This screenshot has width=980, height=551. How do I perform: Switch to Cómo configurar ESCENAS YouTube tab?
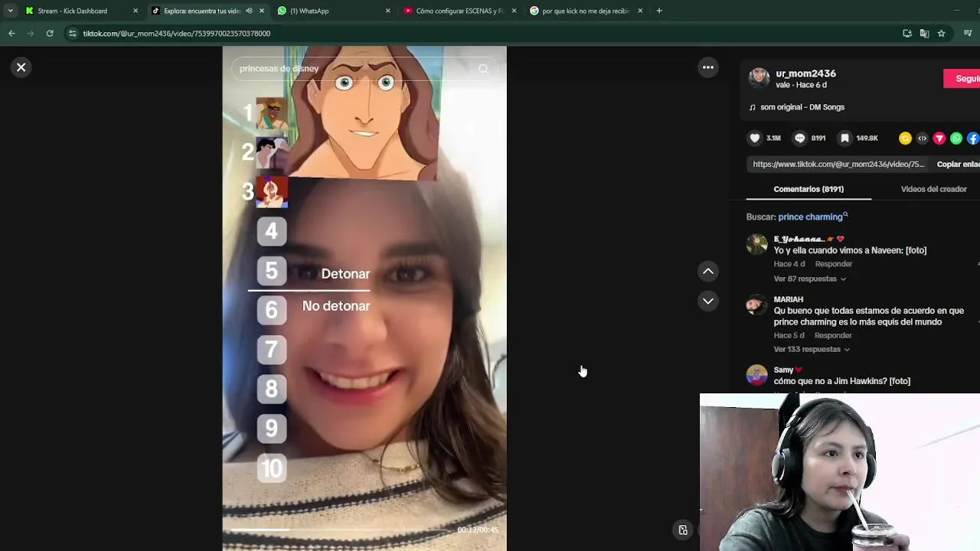point(459,11)
